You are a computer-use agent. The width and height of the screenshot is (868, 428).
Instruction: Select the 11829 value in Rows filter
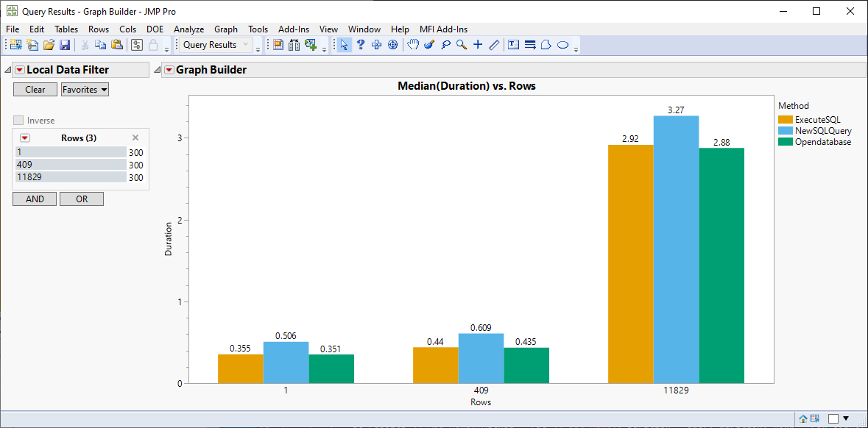pyautogui.click(x=71, y=177)
